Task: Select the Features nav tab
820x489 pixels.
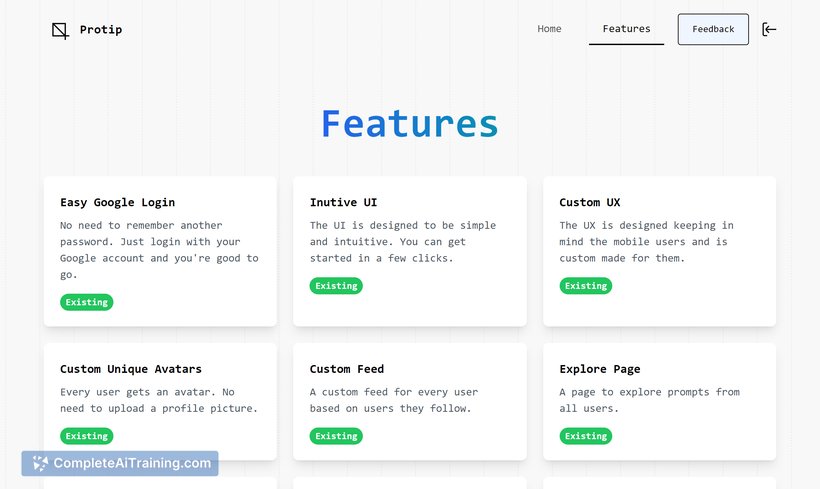Action: tap(626, 29)
